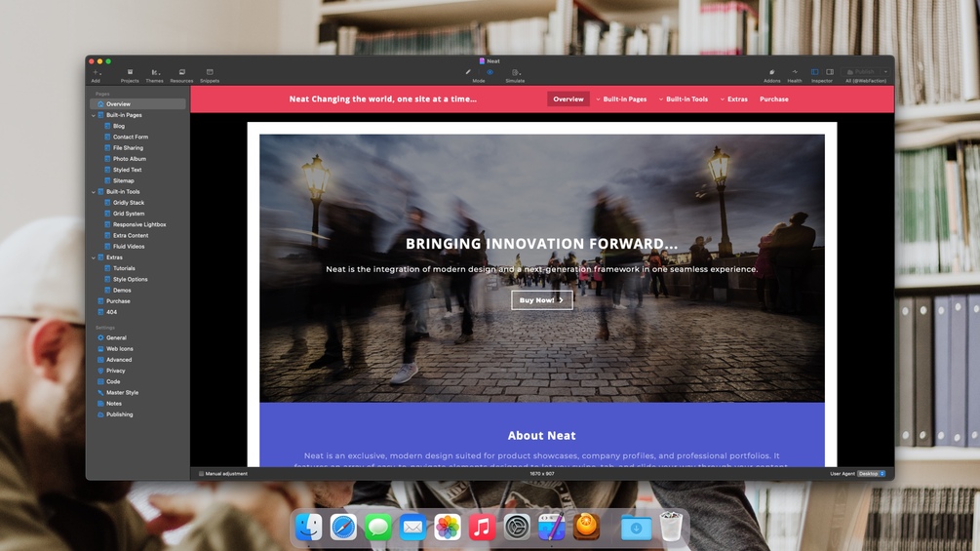Switch to edit mode pencil icon
Image resolution: width=980 pixels, height=551 pixels.
468,72
